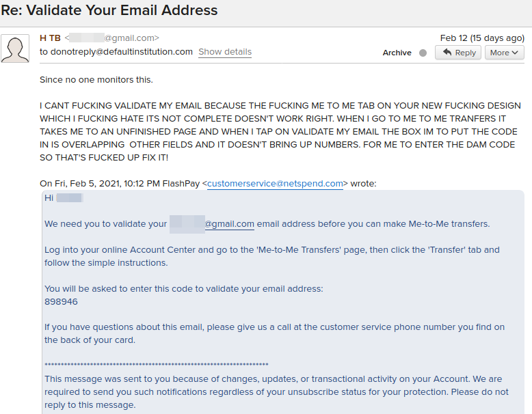The image size is (532, 414).
Task: Click the Feb 12 date stamp
Action: [482, 38]
